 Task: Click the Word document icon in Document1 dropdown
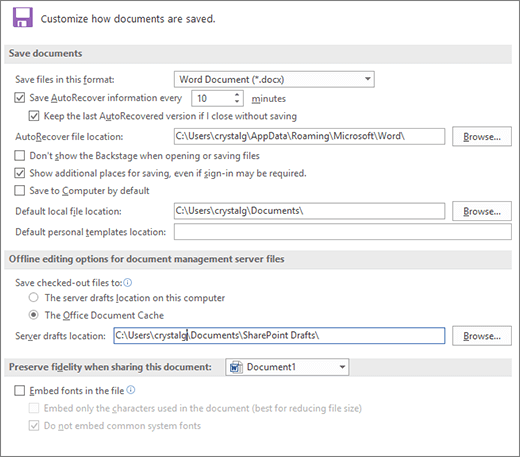236,367
